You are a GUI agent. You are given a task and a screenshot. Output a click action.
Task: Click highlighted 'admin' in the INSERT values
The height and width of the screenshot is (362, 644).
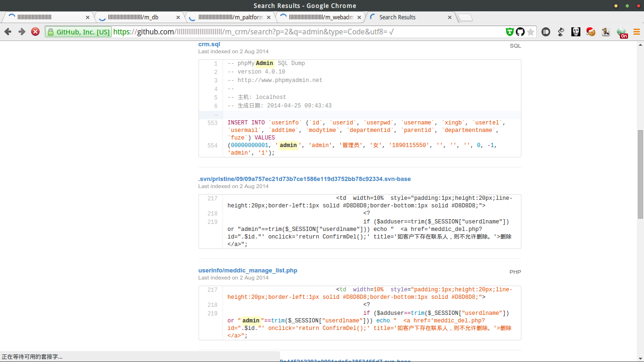[288, 146]
